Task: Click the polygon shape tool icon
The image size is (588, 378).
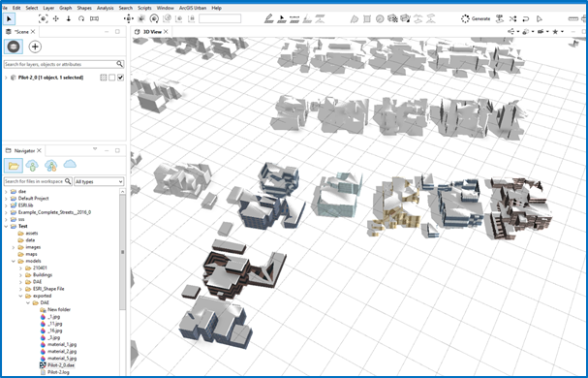Action: 354,18
